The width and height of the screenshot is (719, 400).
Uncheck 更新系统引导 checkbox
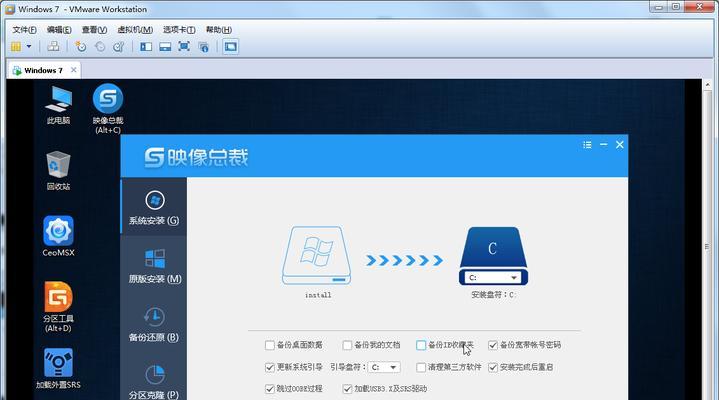pyautogui.click(x=270, y=367)
